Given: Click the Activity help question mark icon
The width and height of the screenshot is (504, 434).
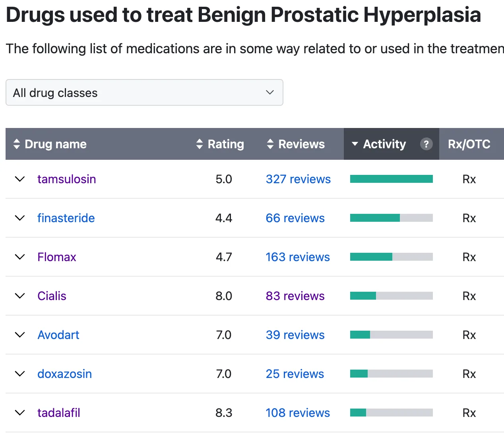Looking at the screenshot, I should pyautogui.click(x=426, y=144).
